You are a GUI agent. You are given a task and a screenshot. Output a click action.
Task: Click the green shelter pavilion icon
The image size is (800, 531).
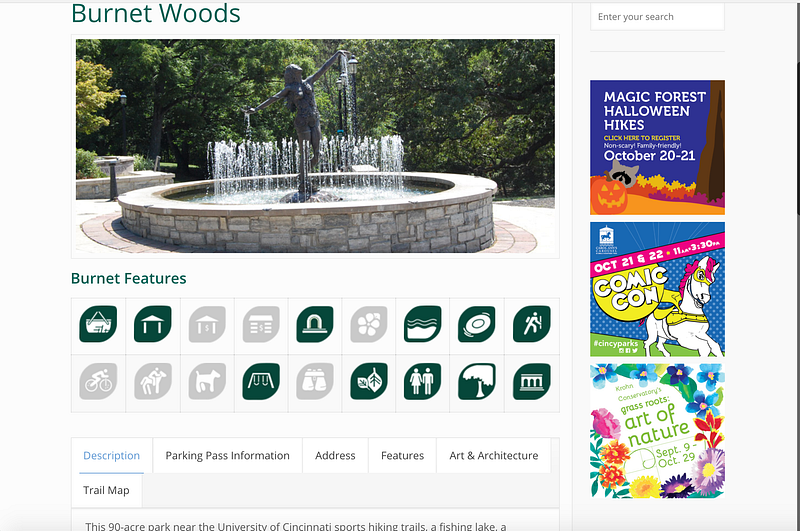(153, 324)
